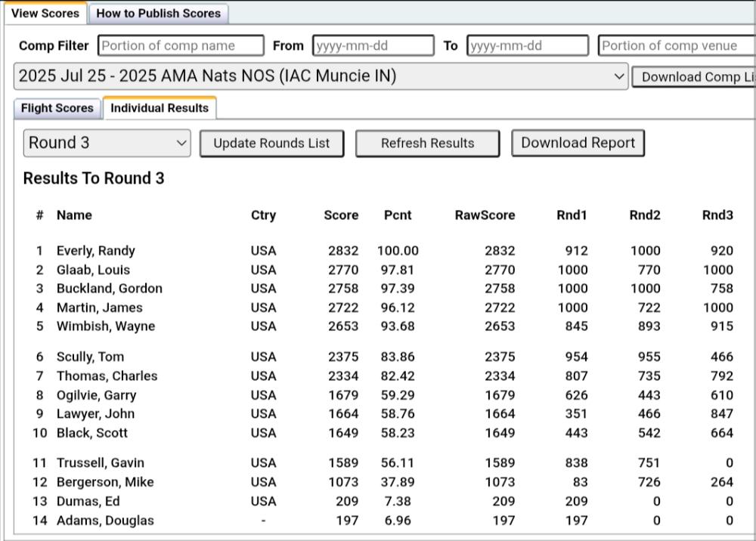756x541 pixels.
Task: Select Everly, Randy in the results
Action: point(95,250)
